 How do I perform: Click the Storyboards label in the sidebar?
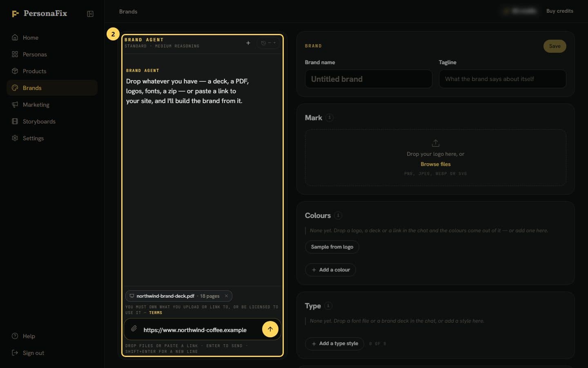tap(39, 121)
